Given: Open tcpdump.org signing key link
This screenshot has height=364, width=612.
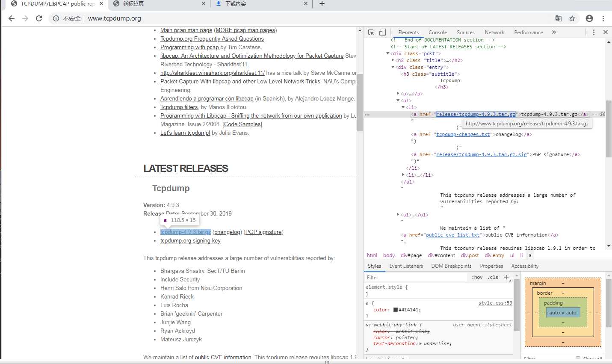Looking at the screenshot, I should pyautogui.click(x=190, y=240).
